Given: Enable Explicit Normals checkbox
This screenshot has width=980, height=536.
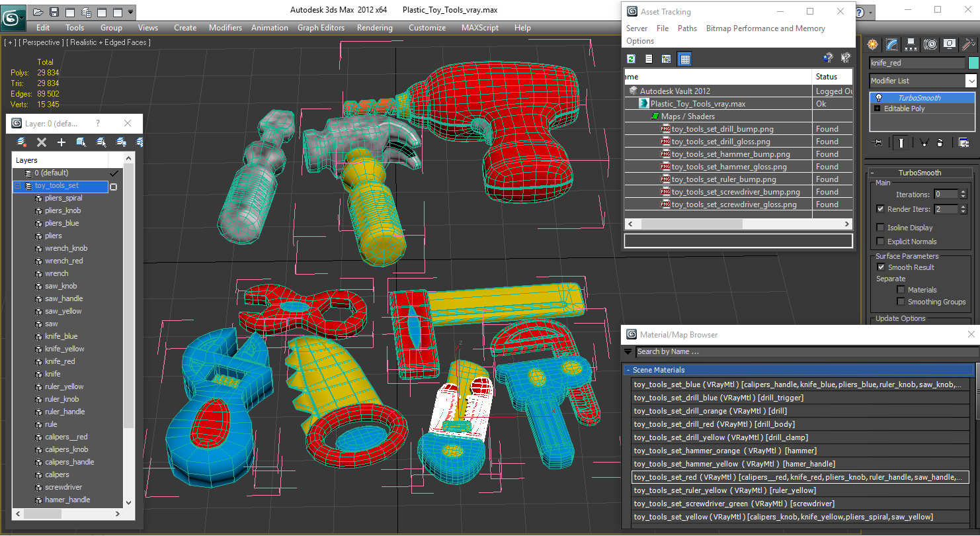Looking at the screenshot, I should click(880, 242).
